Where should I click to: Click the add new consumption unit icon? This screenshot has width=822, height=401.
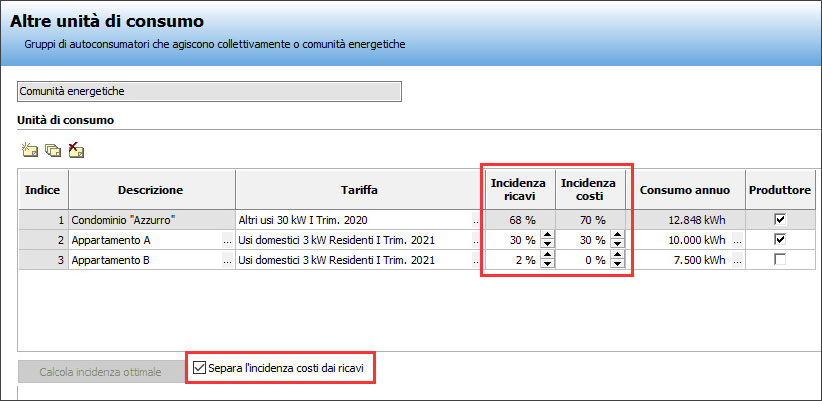tap(29, 151)
